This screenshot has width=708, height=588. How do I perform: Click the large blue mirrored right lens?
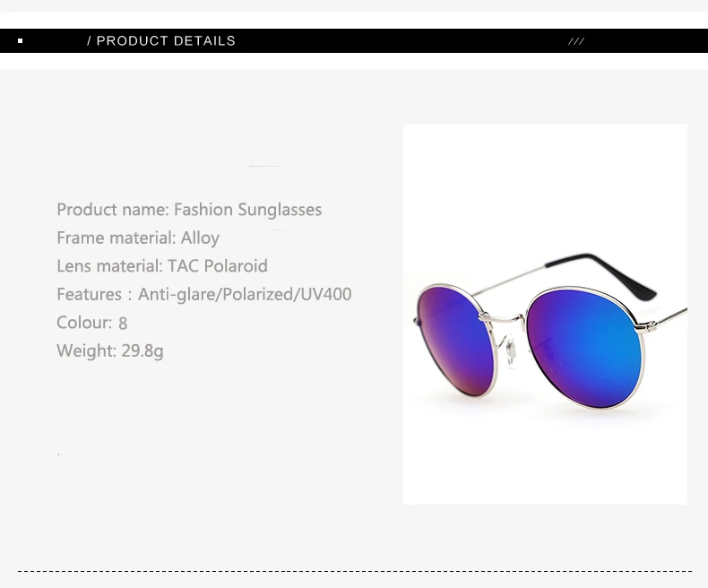click(584, 347)
